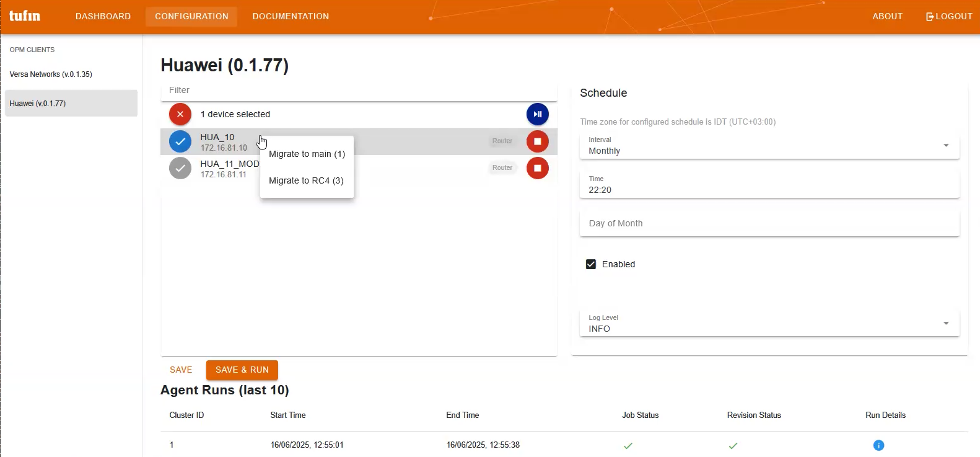This screenshot has height=457, width=980.
Task: Click the blue play/pause all devices icon
Action: pos(538,114)
